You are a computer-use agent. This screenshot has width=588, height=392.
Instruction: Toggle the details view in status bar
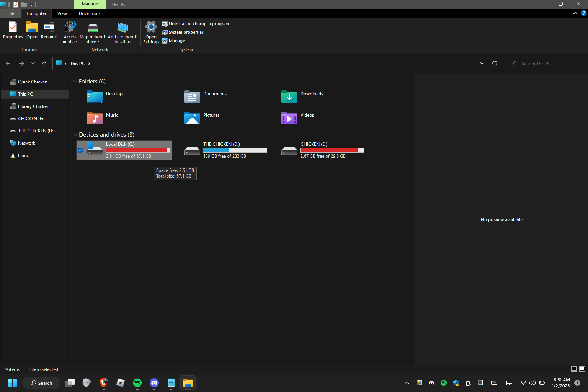573,369
